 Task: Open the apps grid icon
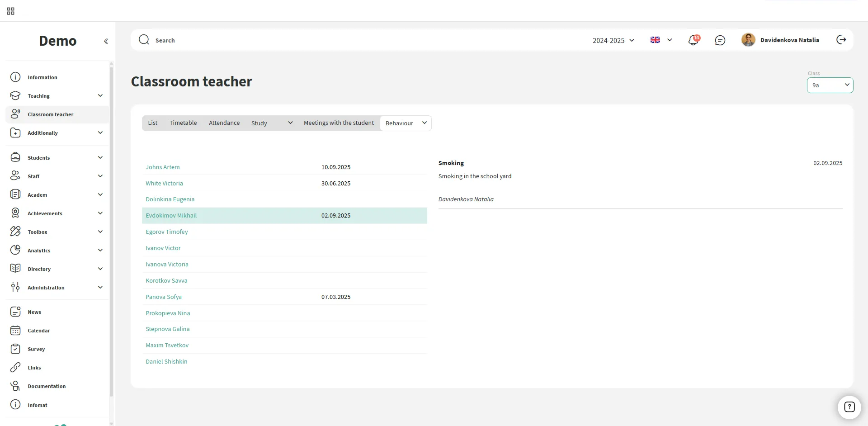tap(10, 11)
